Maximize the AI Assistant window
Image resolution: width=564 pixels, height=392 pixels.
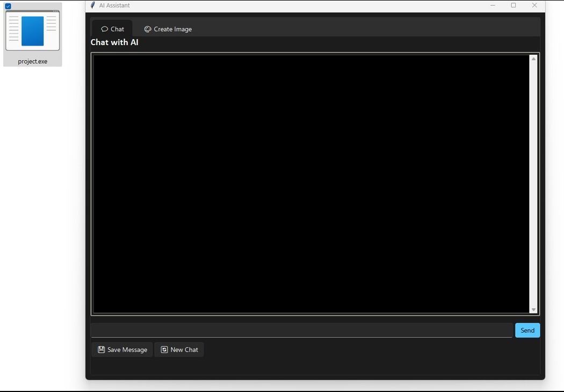click(x=514, y=5)
